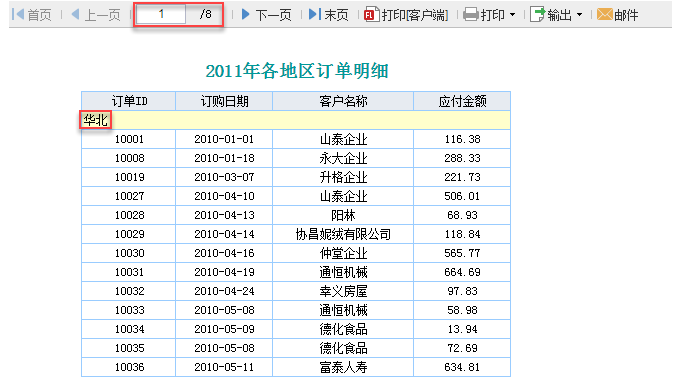Open the 输出 dropdown arrow
The image size is (691, 387).
click(579, 15)
